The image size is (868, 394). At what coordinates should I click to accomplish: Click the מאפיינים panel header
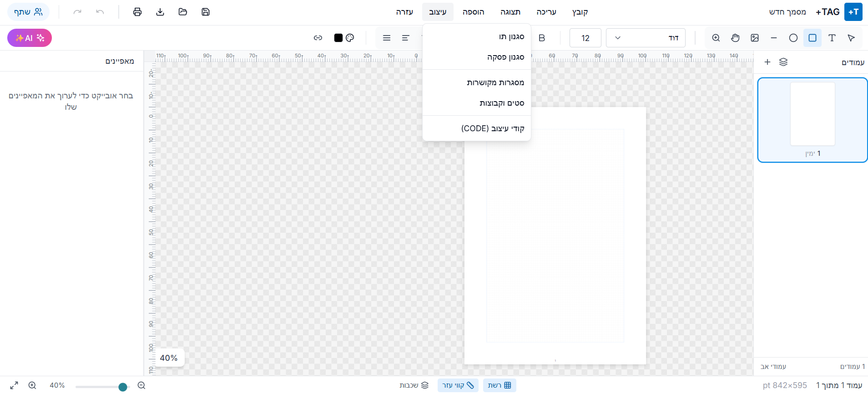120,61
